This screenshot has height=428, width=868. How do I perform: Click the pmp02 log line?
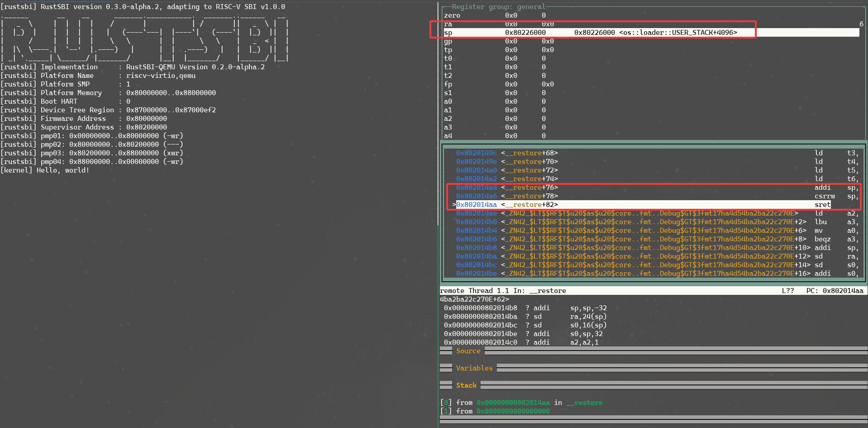(x=92, y=144)
